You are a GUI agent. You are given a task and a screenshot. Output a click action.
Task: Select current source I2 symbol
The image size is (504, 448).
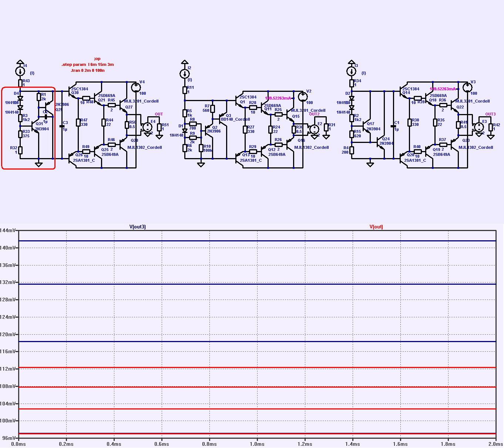(184, 74)
